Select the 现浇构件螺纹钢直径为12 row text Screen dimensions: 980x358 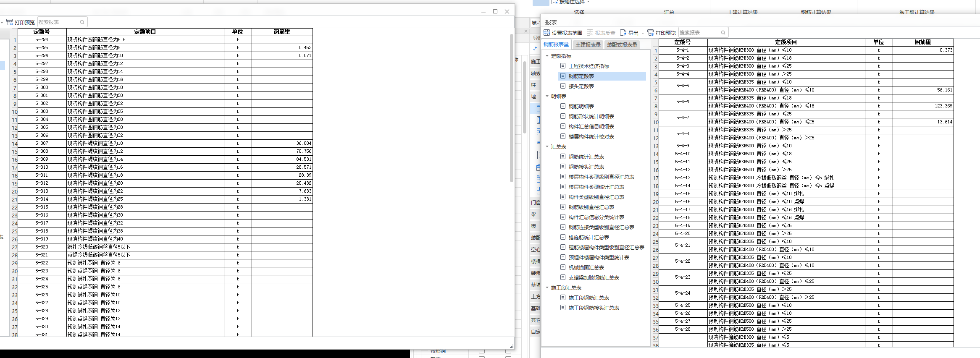[95, 152]
